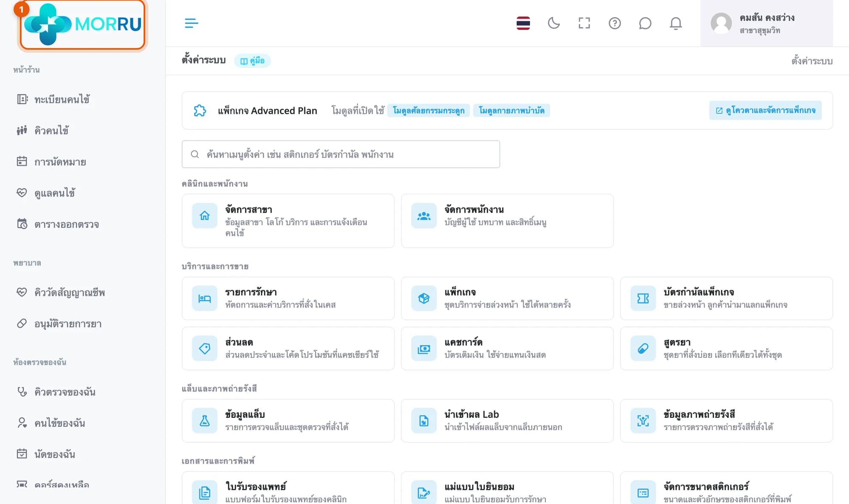The image size is (849, 504).
Task: Open user profile คมสัน คงสว่าง
Action: [x=766, y=23]
